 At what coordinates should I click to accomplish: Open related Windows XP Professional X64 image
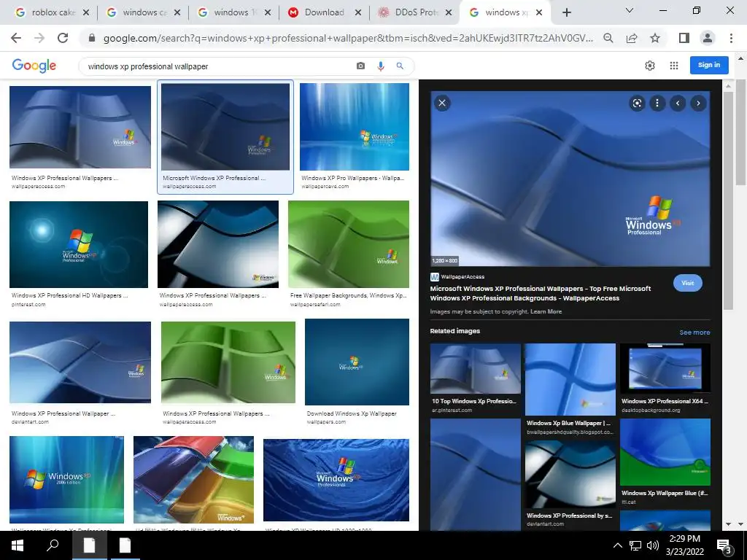coord(665,368)
